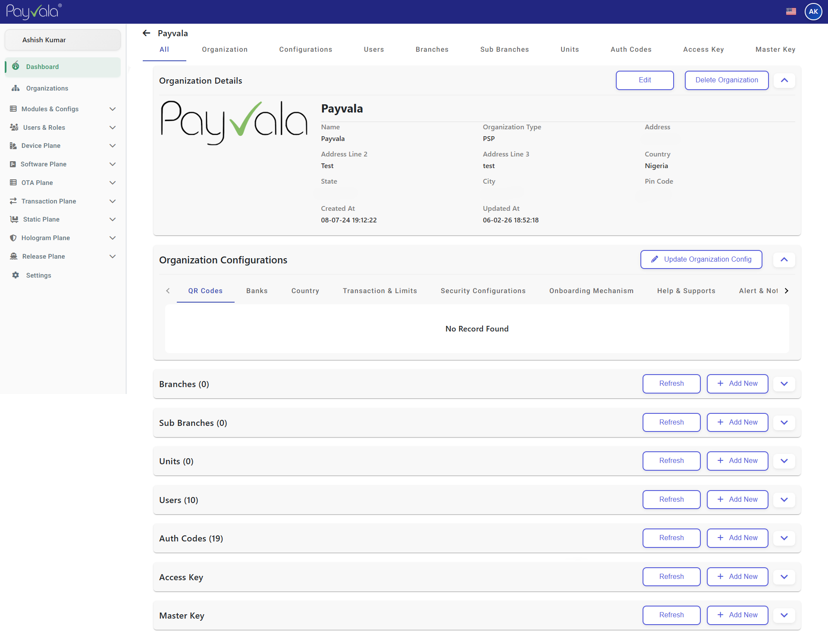Click the Delete Organization button
This screenshot has width=828, height=644.
coord(727,80)
